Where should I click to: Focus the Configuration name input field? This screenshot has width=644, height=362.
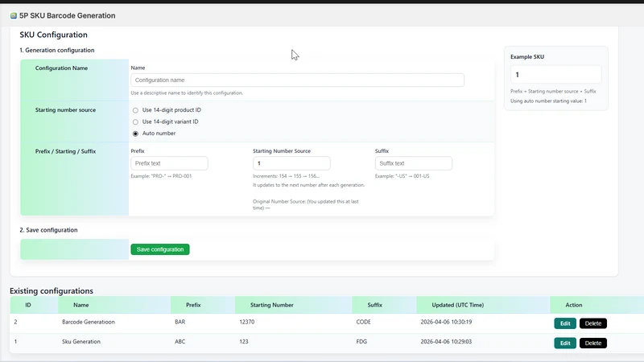[x=297, y=80]
